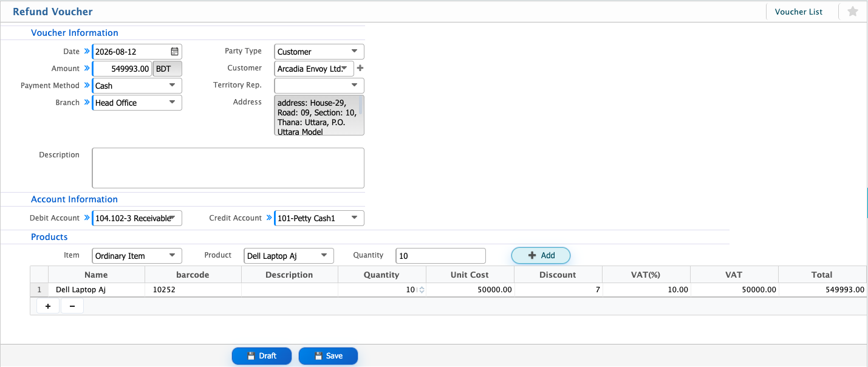Click the BDT currency box
The height and width of the screenshot is (367, 868).
pyautogui.click(x=167, y=69)
